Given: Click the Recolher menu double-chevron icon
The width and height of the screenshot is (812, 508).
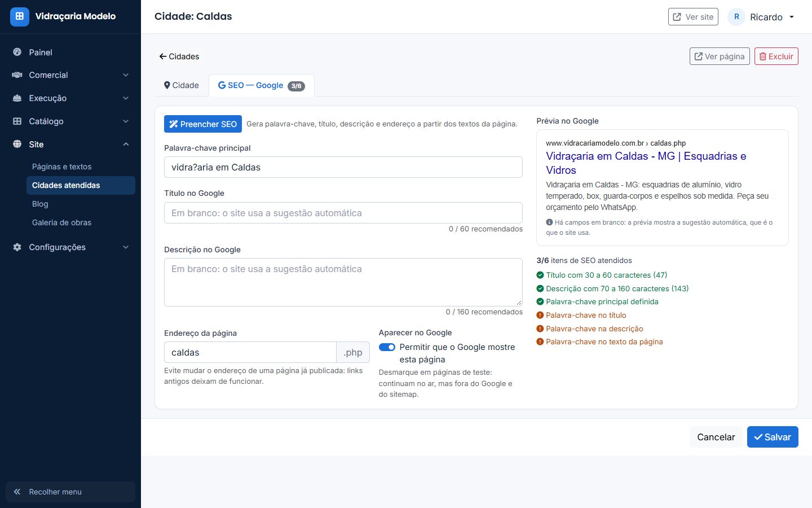Looking at the screenshot, I should pos(17,492).
